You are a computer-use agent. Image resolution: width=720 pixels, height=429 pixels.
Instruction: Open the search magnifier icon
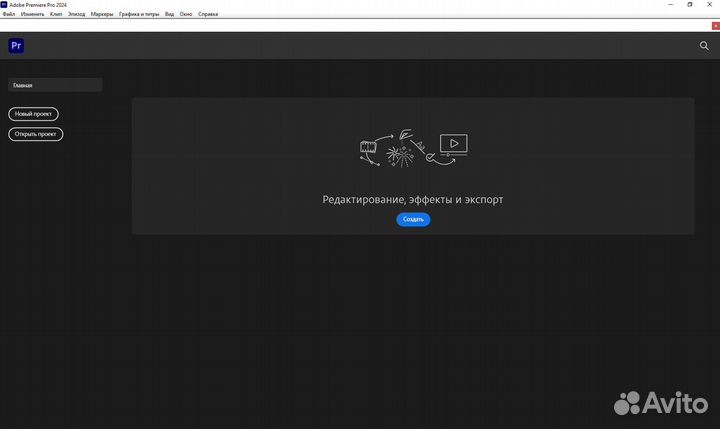coord(704,45)
